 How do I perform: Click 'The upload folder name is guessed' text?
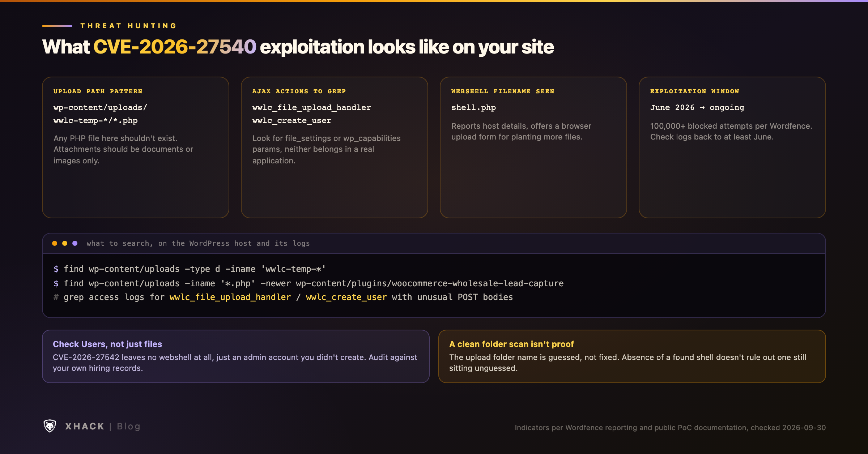(x=627, y=363)
